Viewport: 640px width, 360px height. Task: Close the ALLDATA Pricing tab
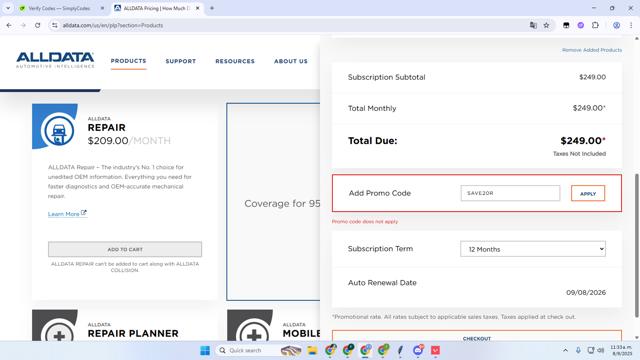tap(198, 8)
